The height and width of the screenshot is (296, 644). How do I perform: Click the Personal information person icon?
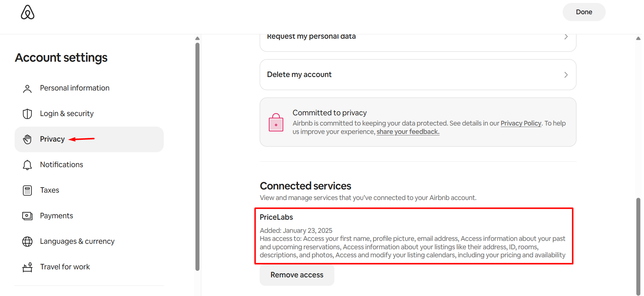click(x=27, y=89)
